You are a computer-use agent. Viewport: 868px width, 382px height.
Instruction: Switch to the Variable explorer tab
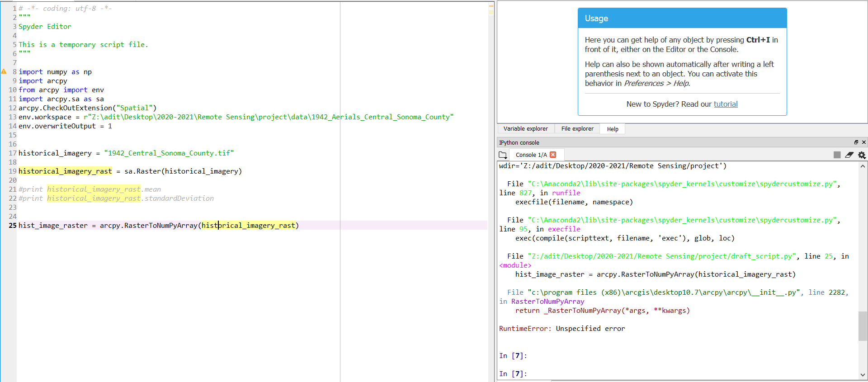[525, 129]
